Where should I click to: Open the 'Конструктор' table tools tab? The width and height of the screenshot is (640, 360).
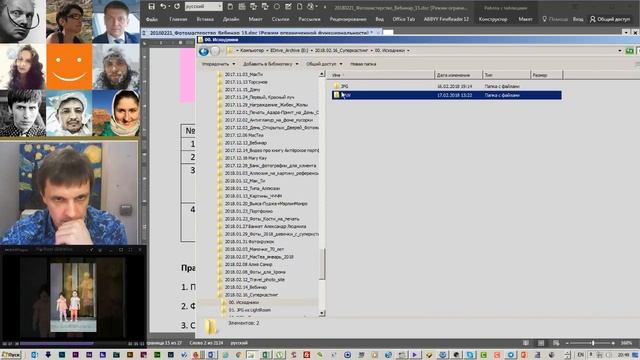click(x=493, y=19)
